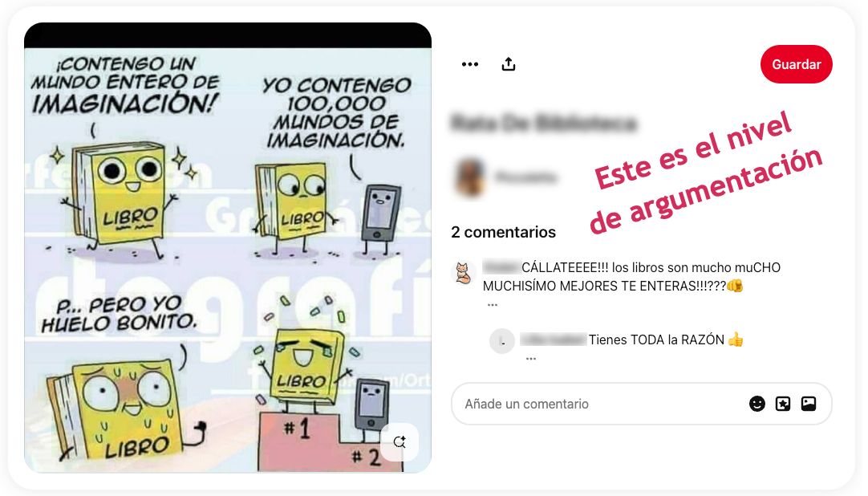The height and width of the screenshot is (496, 868).
Task: Click the first commenter's blurred username
Action: click(x=501, y=267)
